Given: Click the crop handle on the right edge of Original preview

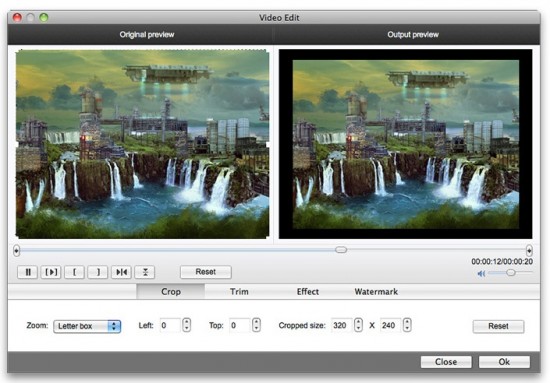Looking at the screenshot, I should coord(269,144).
